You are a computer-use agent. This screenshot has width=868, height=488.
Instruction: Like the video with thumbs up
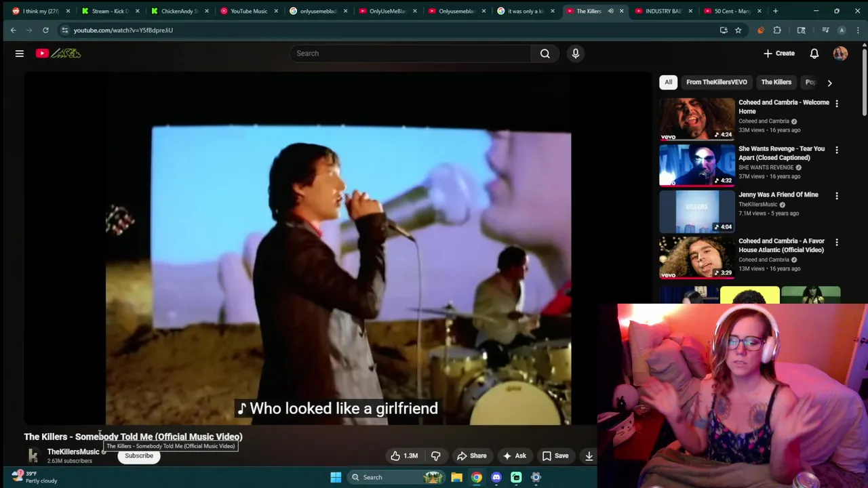point(404,455)
